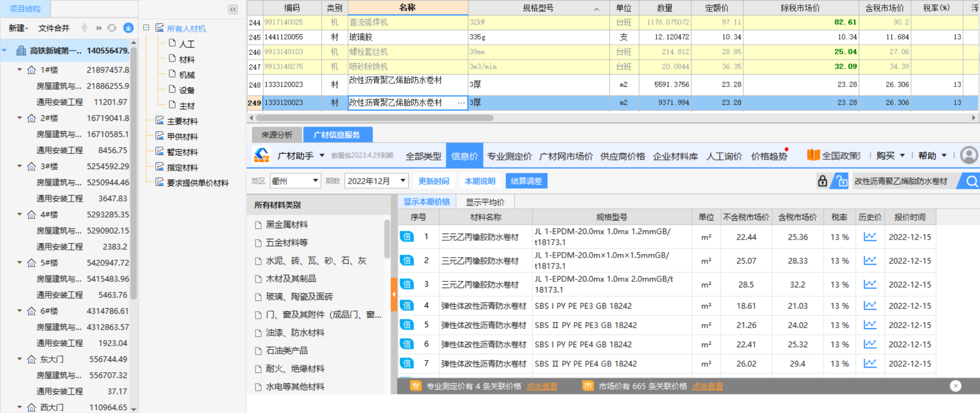Image resolution: width=980 pixels, height=413 pixels.
Task: Click the 本期说明 button
Action: pyautogui.click(x=480, y=181)
